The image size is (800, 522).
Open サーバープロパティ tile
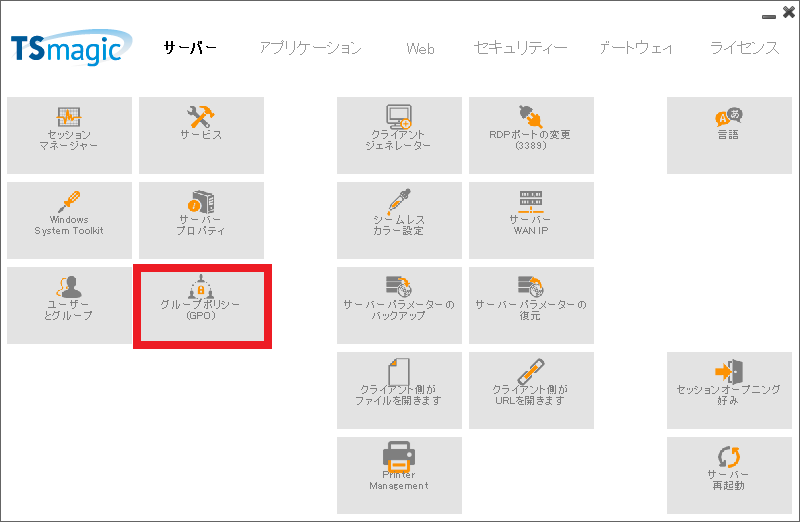click(201, 220)
